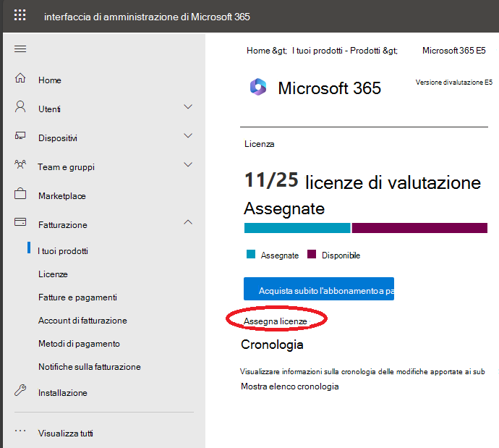Open Fatture e pagamenti
The image size is (499, 448).
coord(77,297)
